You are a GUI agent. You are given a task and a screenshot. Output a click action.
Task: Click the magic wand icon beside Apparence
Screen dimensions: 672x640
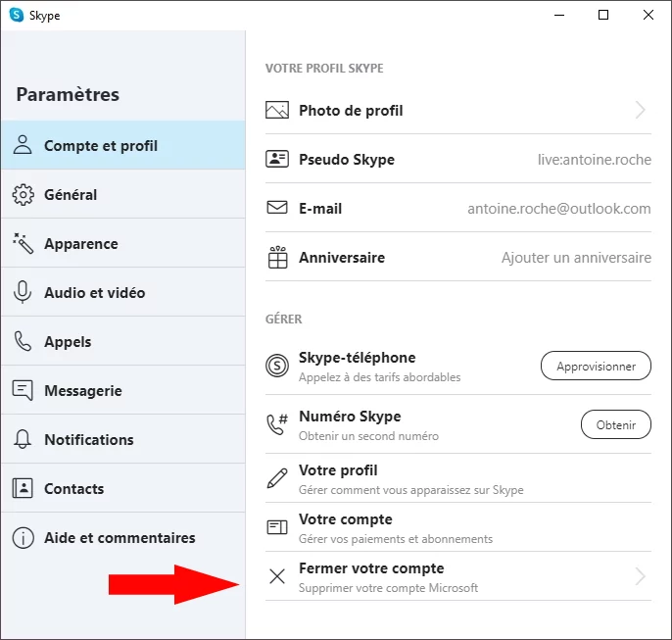pyautogui.click(x=23, y=243)
